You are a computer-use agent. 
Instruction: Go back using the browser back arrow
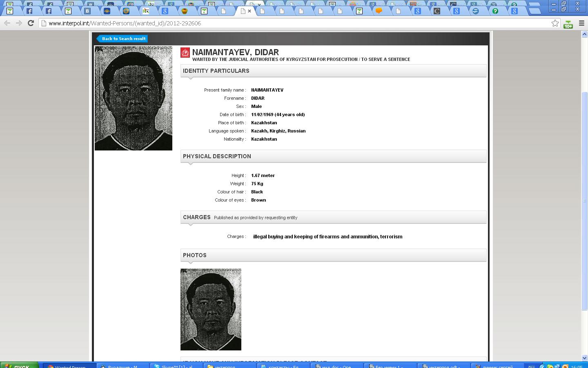click(7, 23)
